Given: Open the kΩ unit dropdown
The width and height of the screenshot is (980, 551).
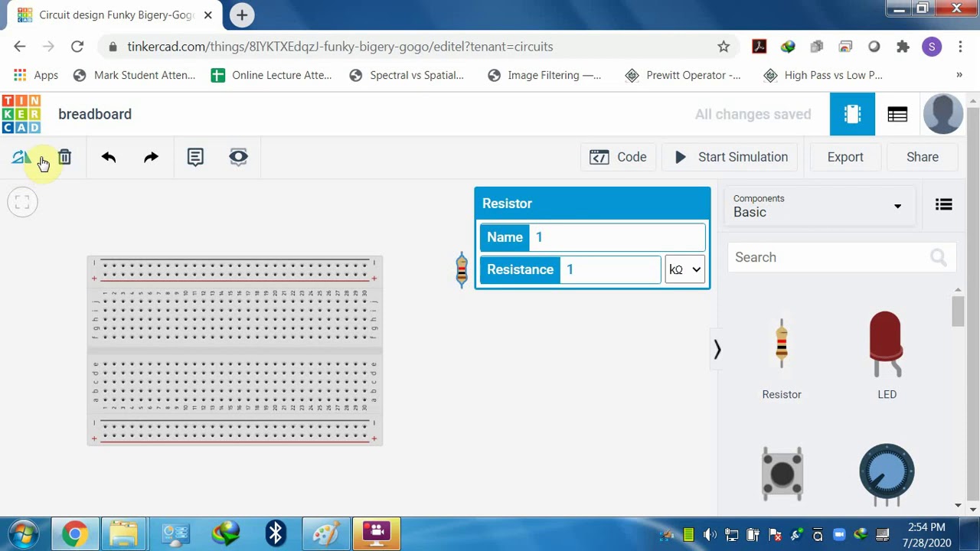Looking at the screenshot, I should click(x=684, y=269).
